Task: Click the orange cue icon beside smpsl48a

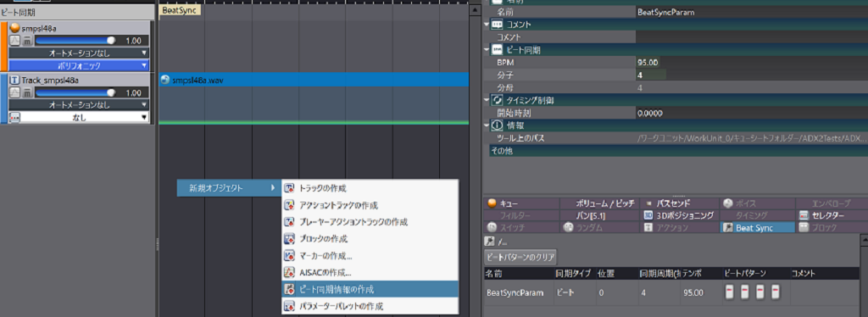Action: click(x=15, y=28)
